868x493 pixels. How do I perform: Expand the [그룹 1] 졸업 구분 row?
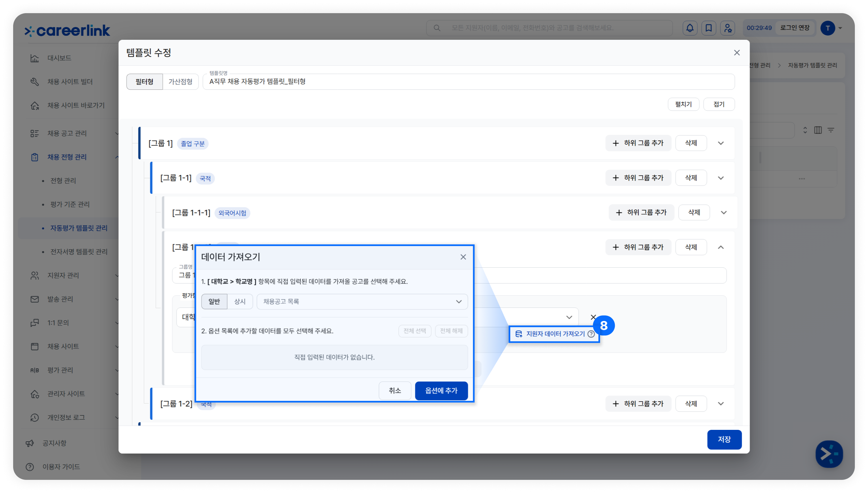(721, 143)
